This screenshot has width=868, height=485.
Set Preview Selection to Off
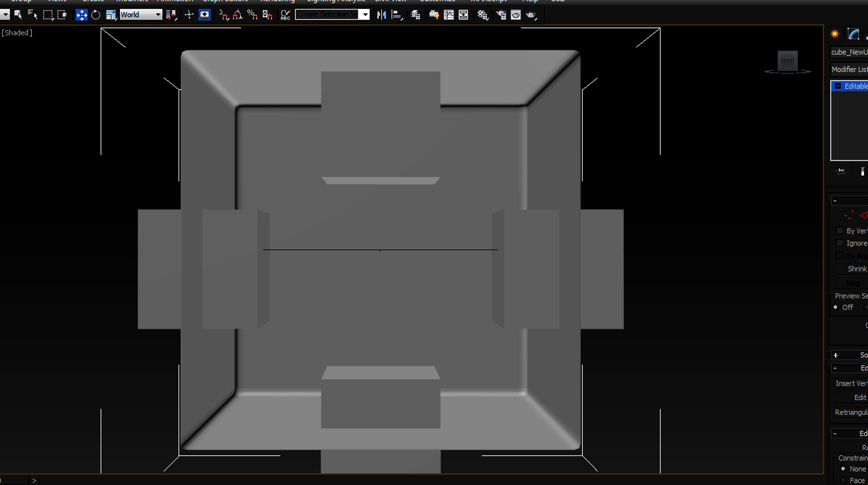[x=835, y=307]
